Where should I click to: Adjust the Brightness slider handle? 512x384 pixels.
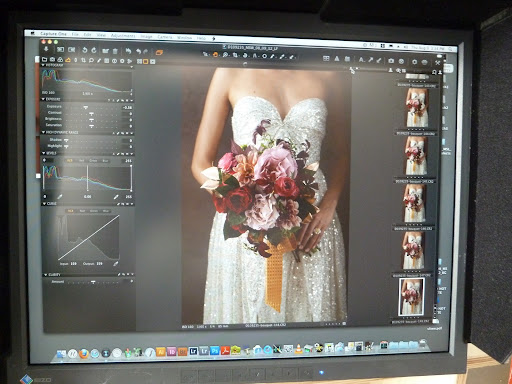pos(91,120)
